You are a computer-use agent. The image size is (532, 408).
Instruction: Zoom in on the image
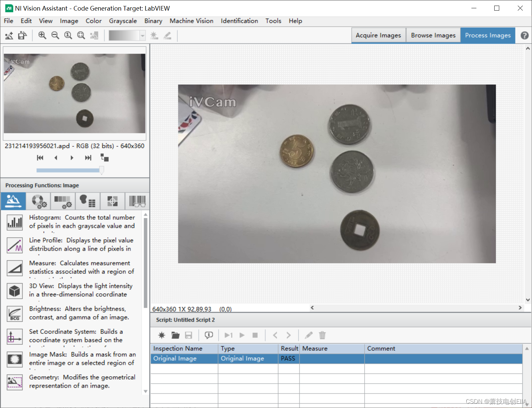click(x=42, y=35)
